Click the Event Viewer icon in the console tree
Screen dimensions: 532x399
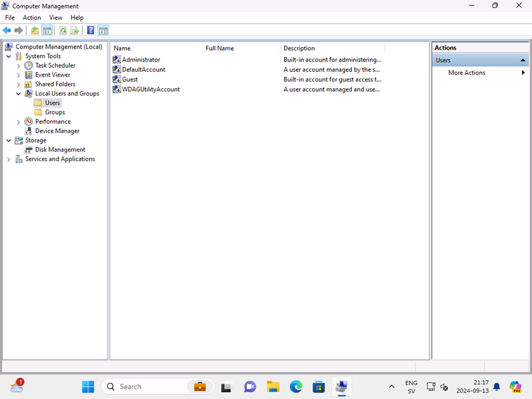click(x=28, y=75)
